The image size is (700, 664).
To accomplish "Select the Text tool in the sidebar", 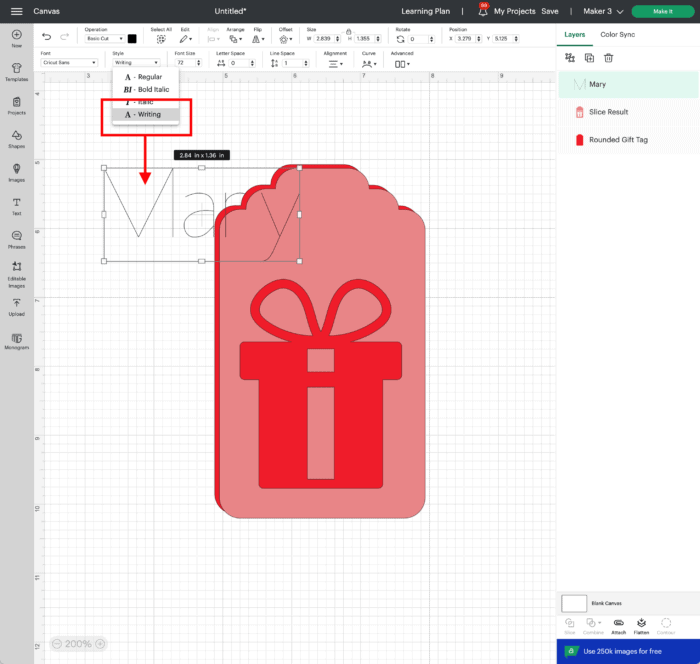I will (17, 205).
